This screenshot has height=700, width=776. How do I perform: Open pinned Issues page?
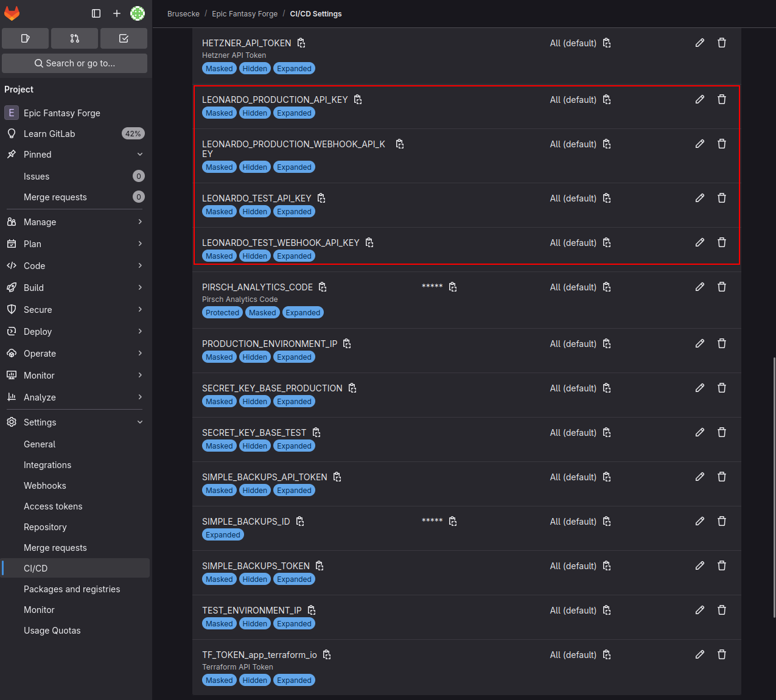pos(75,177)
